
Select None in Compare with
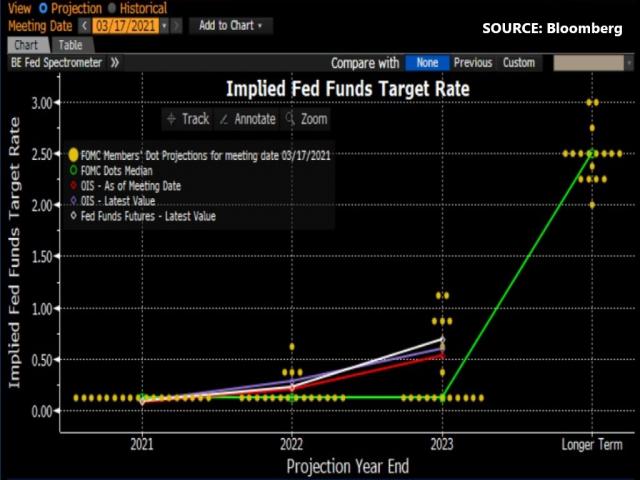pyautogui.click(x=428, y=62)
